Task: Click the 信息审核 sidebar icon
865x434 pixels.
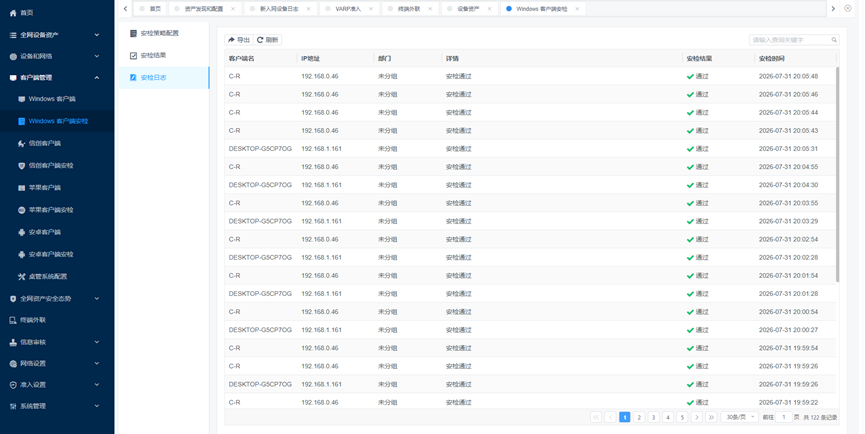Action: [x=13, y=342]
